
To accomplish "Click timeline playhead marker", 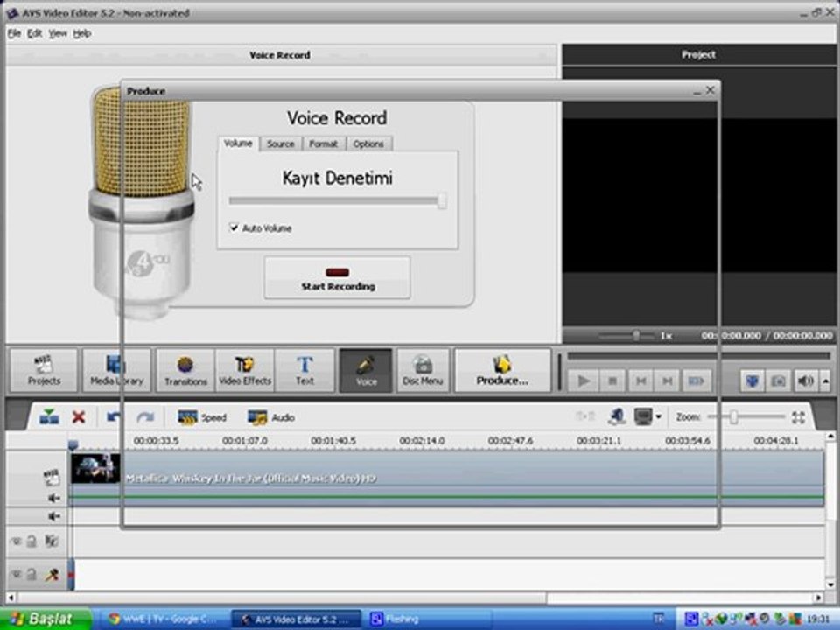I will pos(73,444).
